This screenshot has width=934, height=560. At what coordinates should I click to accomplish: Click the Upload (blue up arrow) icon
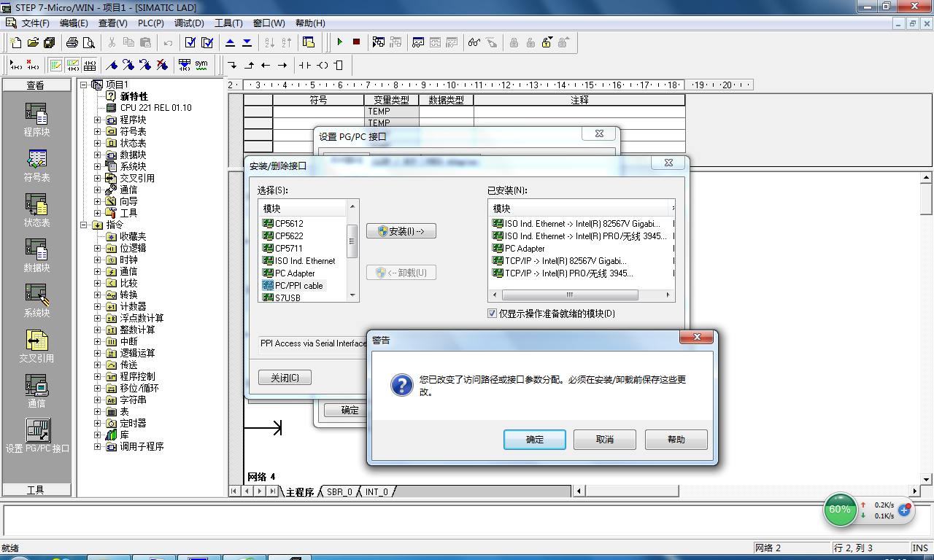tap(231, 42)
